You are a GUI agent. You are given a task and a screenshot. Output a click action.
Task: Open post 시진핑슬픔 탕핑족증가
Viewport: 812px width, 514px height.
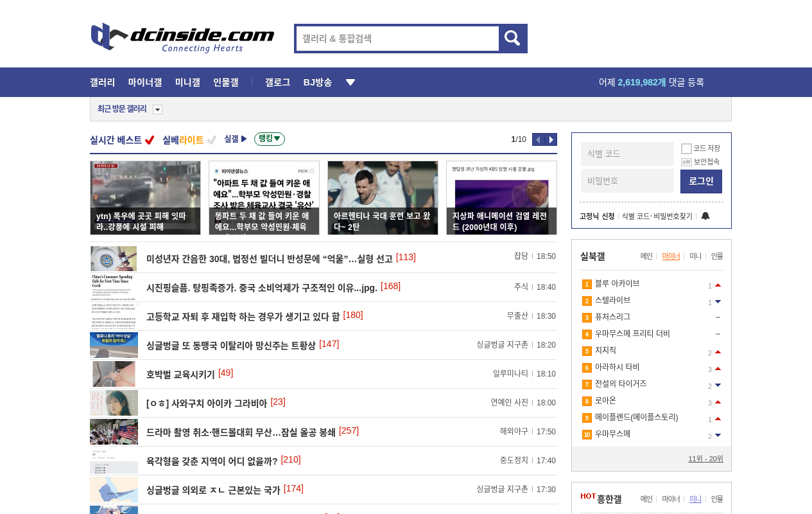(x=262, y=287)
